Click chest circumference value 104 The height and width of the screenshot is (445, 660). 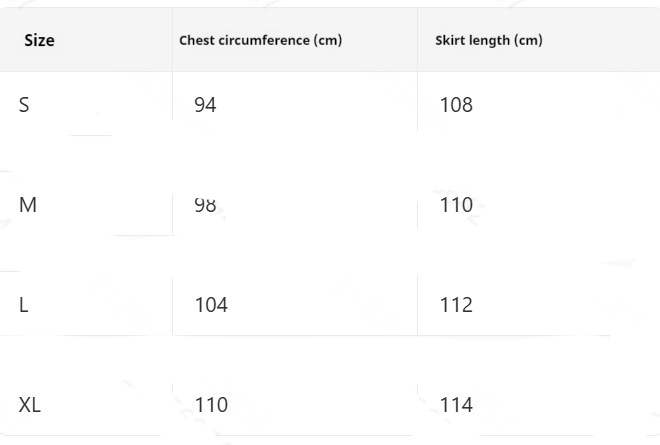[x=211, y=305]
